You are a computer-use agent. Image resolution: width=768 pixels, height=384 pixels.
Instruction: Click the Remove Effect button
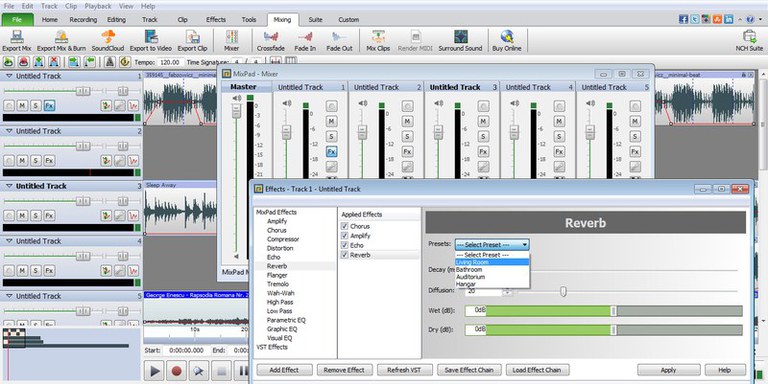[345, 370]
